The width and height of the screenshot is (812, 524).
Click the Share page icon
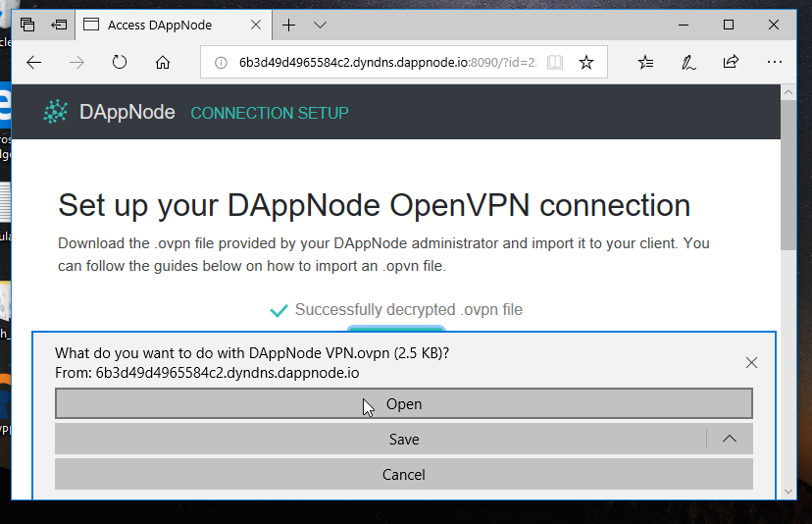click(x=731, y=62)
